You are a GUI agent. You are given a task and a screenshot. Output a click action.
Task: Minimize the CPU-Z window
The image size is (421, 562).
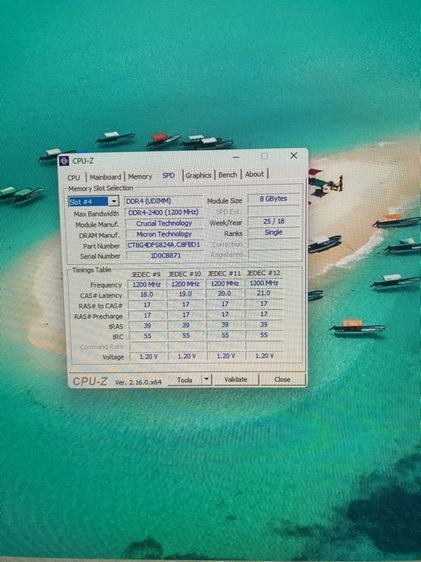pyautogui.click(x=236, y=157)
